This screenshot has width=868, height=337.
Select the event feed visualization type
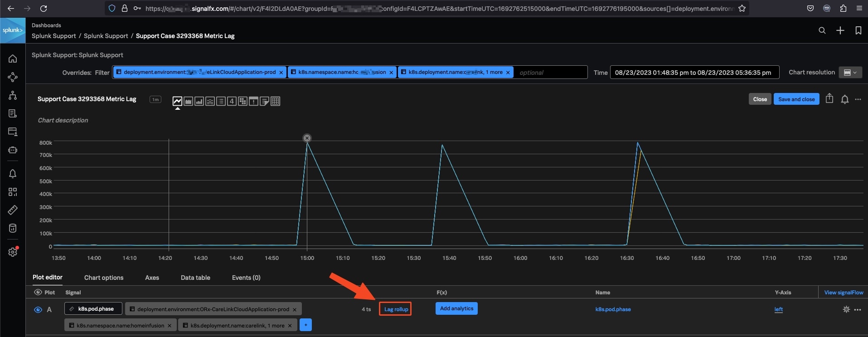[x=253, y=101]
